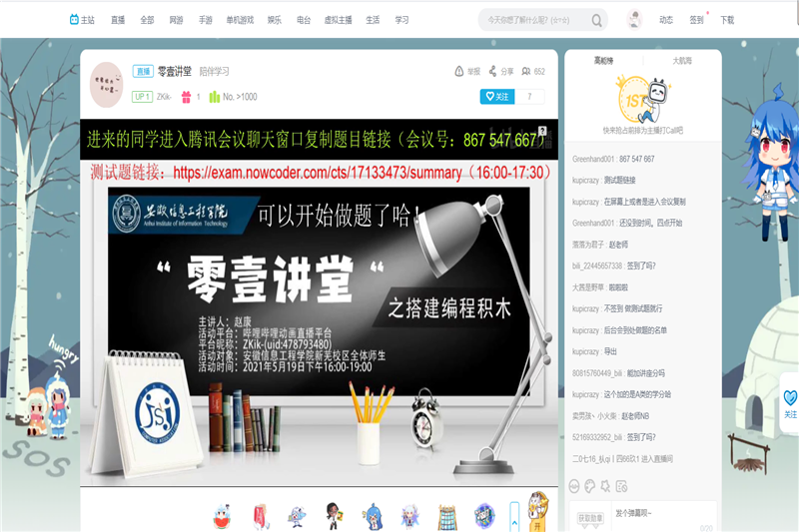Click the 关注 heart icon on right edge
Viewport: 799px width, 532px height.
point(790,397)
